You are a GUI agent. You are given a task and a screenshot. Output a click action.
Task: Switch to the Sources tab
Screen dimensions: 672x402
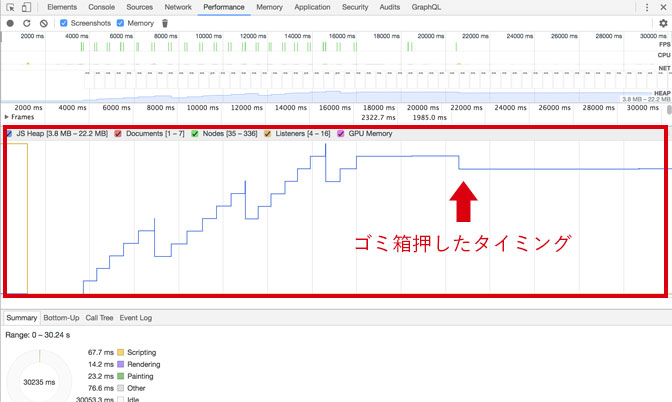click(x=140, y=7)
